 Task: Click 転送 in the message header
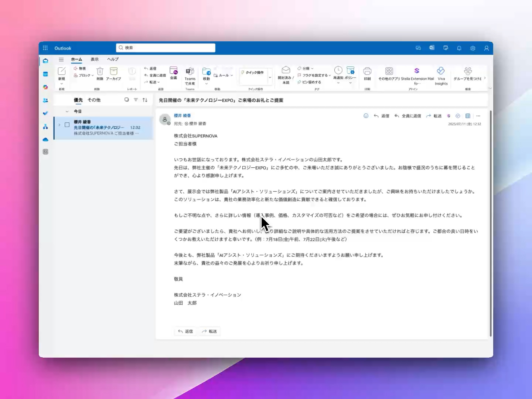click(x=434, y=116)
